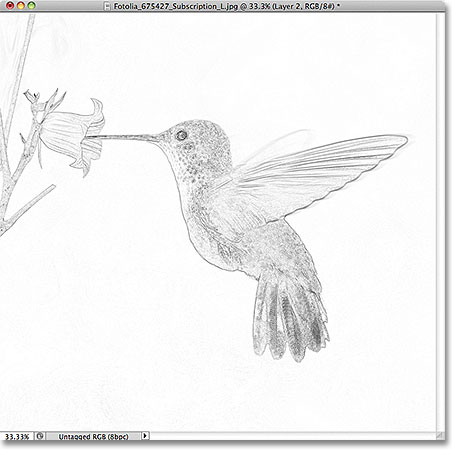Image resolution: width=452 pixels, height=450 pixels.
Task: Open the status bar options arrow menu
Action: tap(145, 436)
